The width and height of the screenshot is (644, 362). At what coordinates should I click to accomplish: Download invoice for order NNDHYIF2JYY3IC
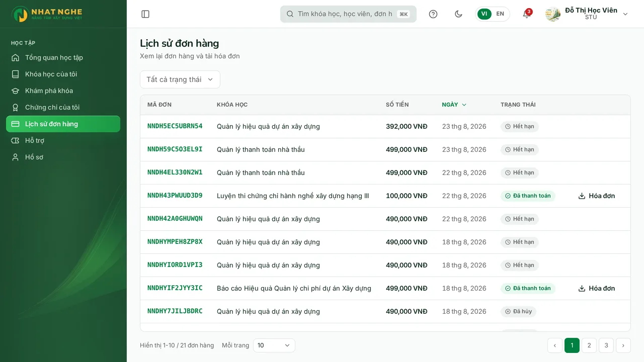coord(597,288)
